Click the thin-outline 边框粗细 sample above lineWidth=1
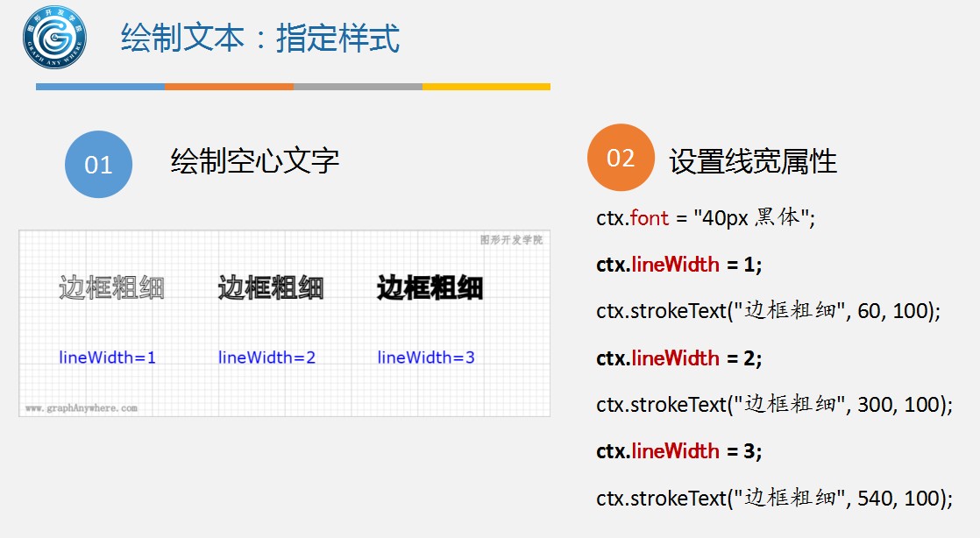The image size is (980, 538). 112,288
